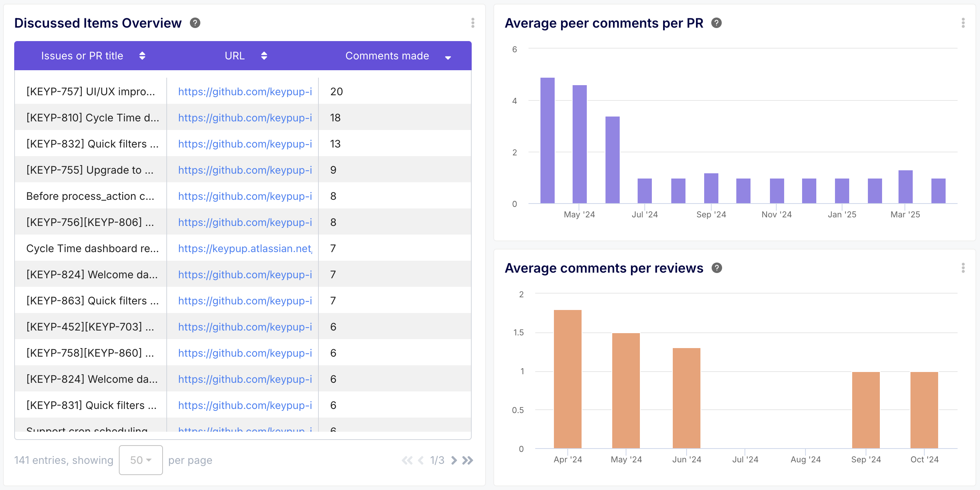The width and height of the screenshot is (980, 490).
Task: Jump to last page double arrow
Action: pyautogui.click(x=468, y=460)
